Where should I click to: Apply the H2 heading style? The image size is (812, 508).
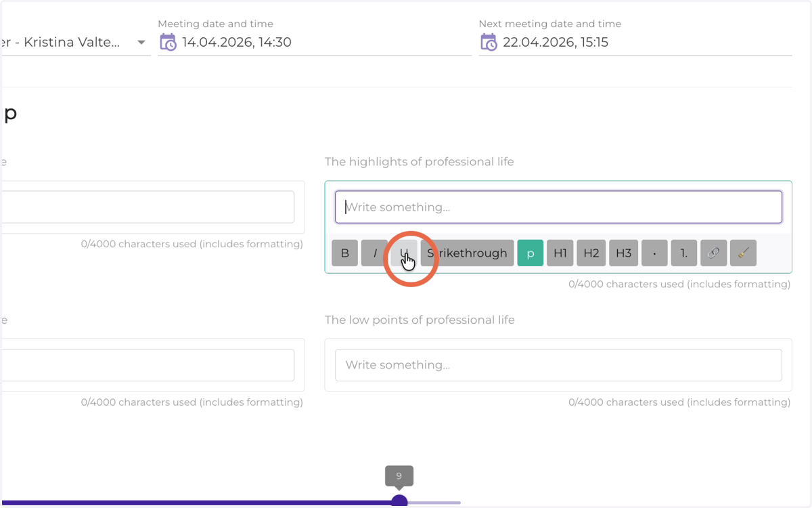(591, 253)
